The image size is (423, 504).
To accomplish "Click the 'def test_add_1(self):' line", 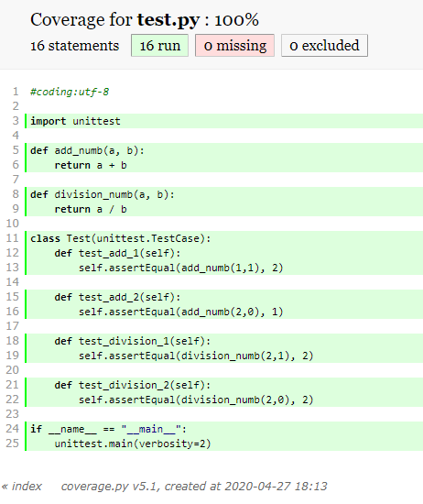I will click(x=224, y=253).
